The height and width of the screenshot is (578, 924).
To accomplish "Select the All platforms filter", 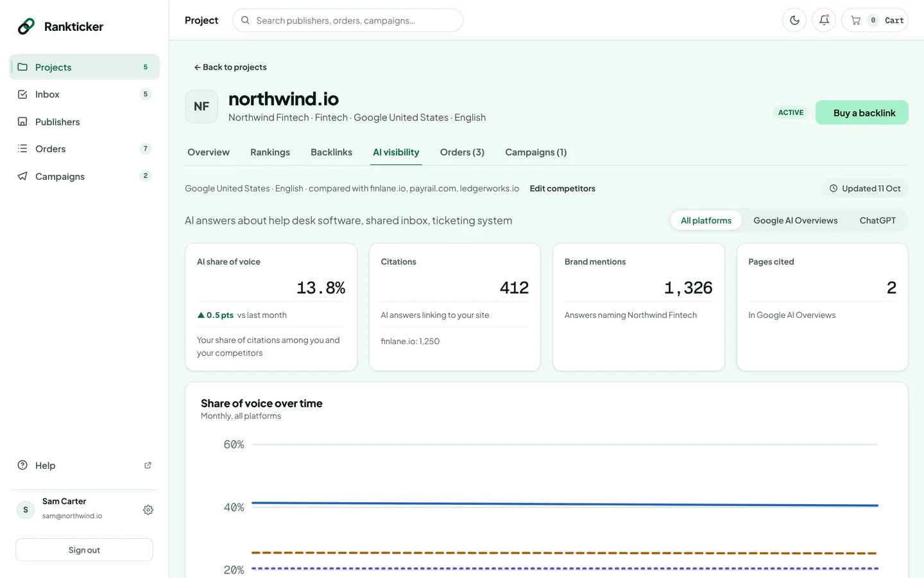I will [x=706, y=220].
